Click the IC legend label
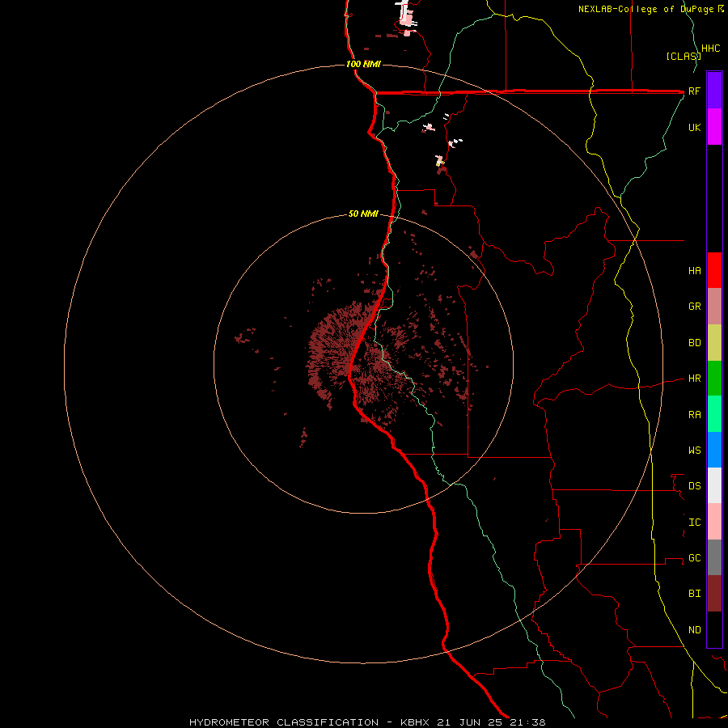This screenshot has width=728, height=728. [x=694, y=523]
